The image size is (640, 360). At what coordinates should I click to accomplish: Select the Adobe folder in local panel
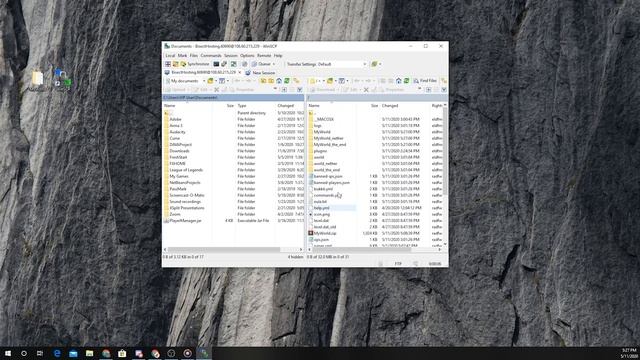tap(176, 119)
